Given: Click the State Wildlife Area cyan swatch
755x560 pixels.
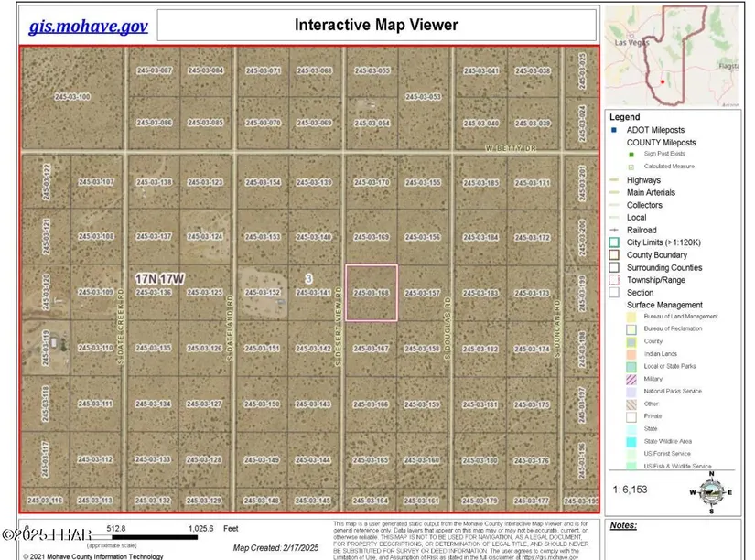Looking at the screenshot, I should pyautogui.click(x=631, y=441).
